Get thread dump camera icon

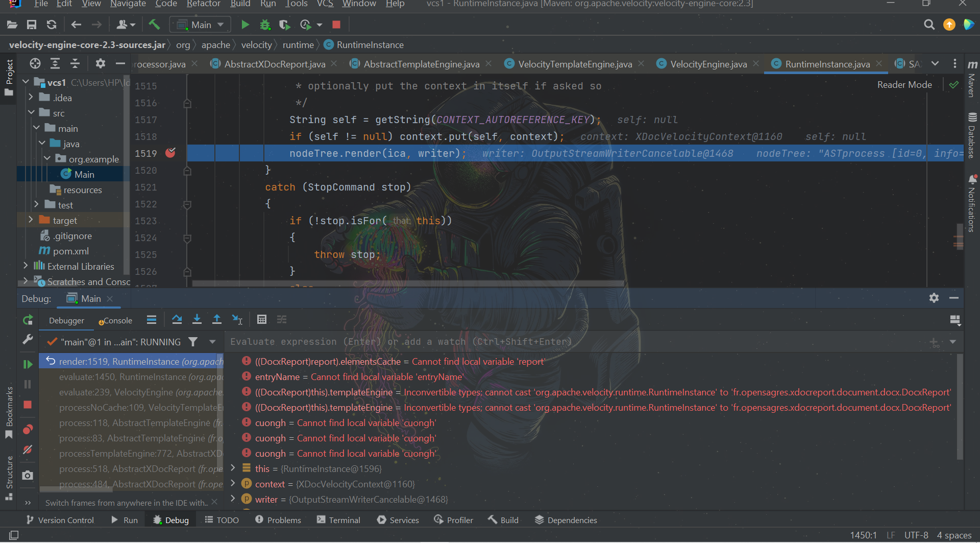[28, 475]
